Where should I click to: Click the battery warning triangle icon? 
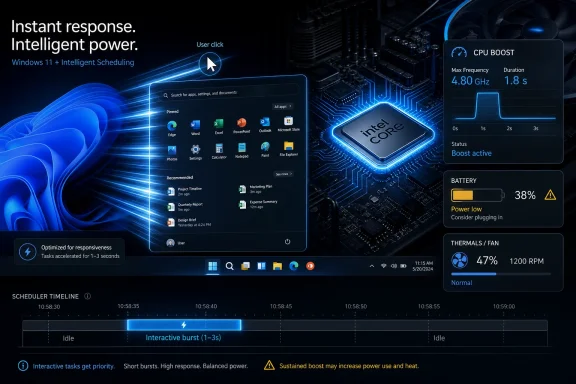(x=550, y=195)
